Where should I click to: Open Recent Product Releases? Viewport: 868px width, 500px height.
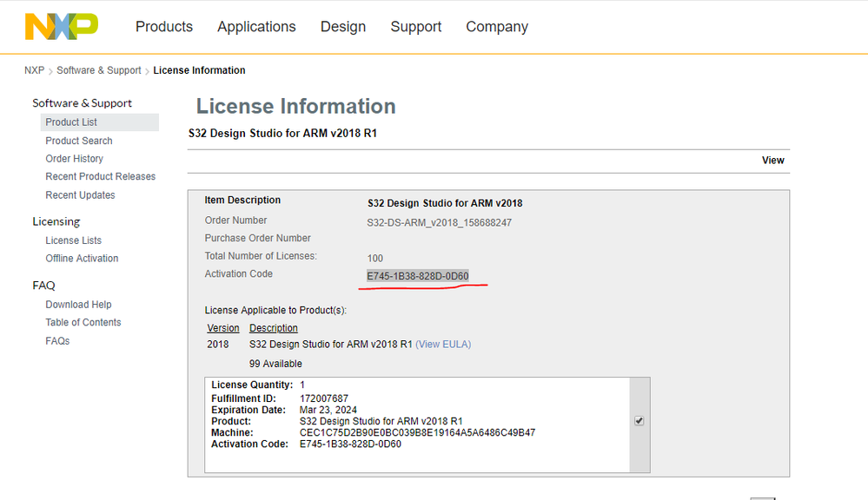click(x=101, y=176)
